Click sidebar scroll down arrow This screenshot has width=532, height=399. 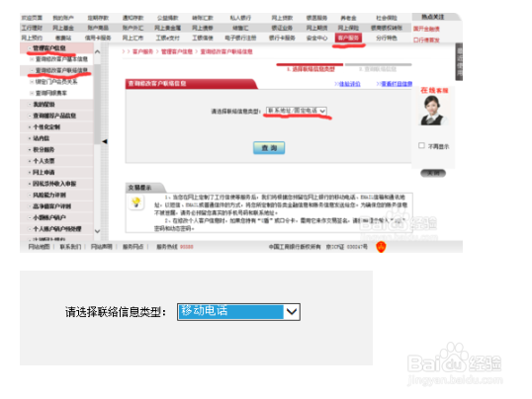tap(97, 231)
